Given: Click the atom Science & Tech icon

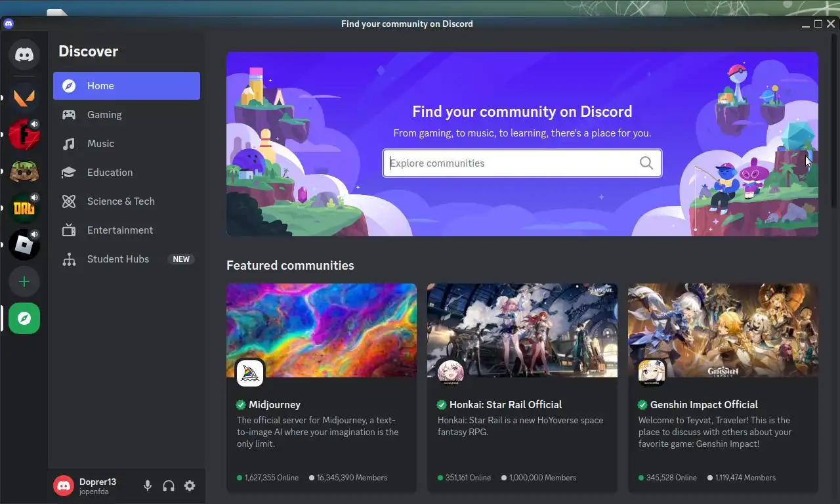Looking at the screenshot, I should pos(69,201).
